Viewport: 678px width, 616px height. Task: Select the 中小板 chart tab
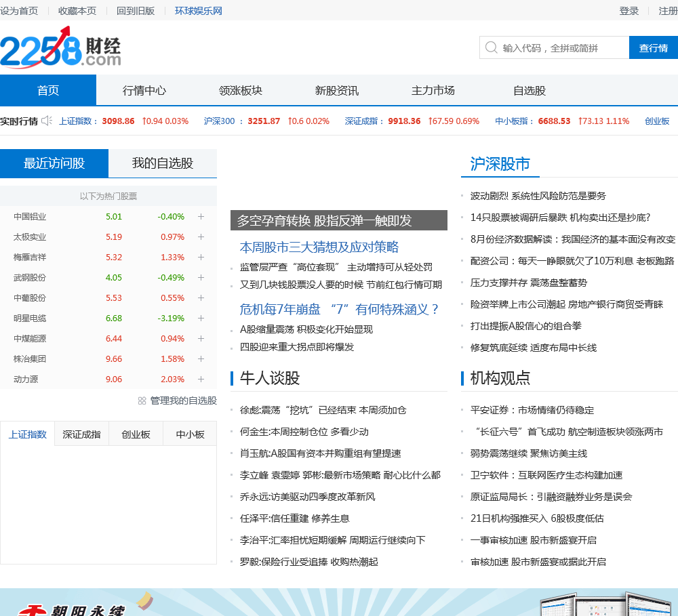[191, 434]
